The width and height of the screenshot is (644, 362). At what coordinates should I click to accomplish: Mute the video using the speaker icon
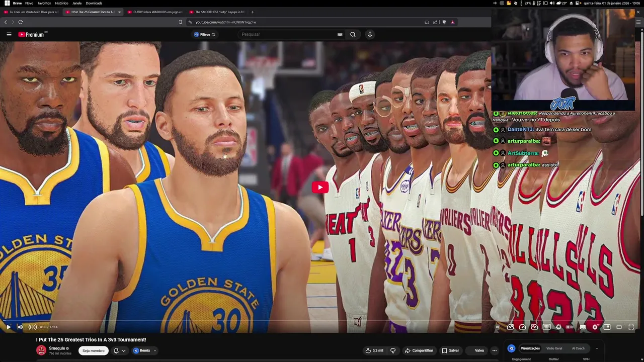point(20,327)
